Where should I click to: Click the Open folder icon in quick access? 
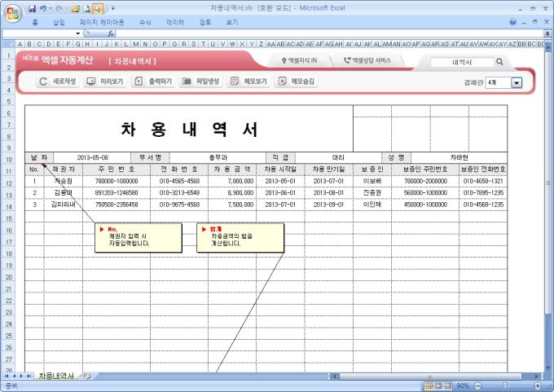[x=75, y=8]
